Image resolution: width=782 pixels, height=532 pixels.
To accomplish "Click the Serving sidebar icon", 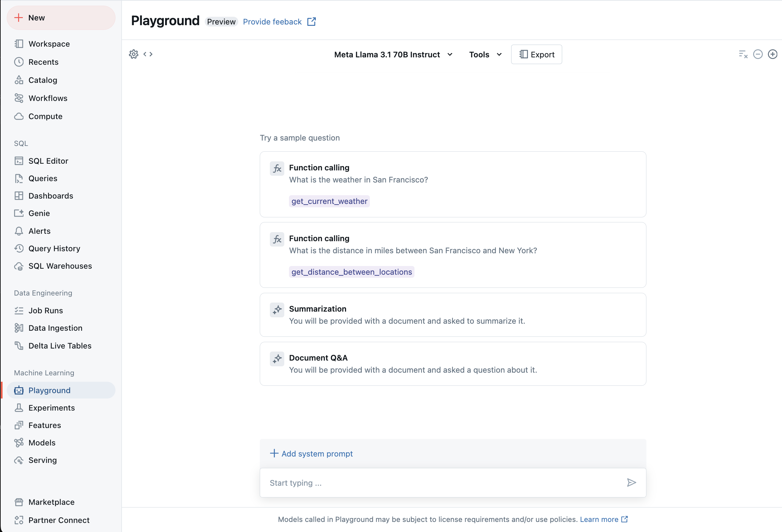I will click(19, 460).
